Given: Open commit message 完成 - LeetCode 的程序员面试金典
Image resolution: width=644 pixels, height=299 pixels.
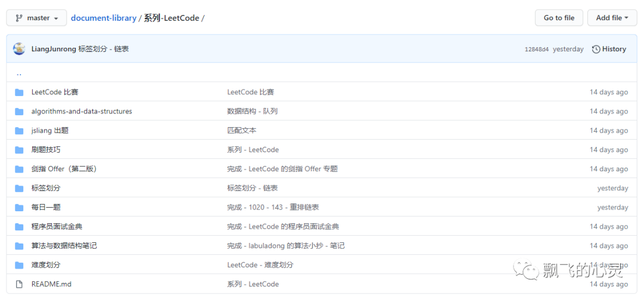Looking at the screenshot, I should tap(283, 227).
